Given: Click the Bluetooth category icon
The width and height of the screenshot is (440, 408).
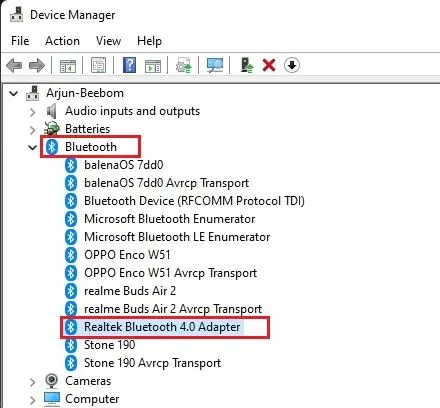Looking at the screenshot, I should [x=52, y=147].
